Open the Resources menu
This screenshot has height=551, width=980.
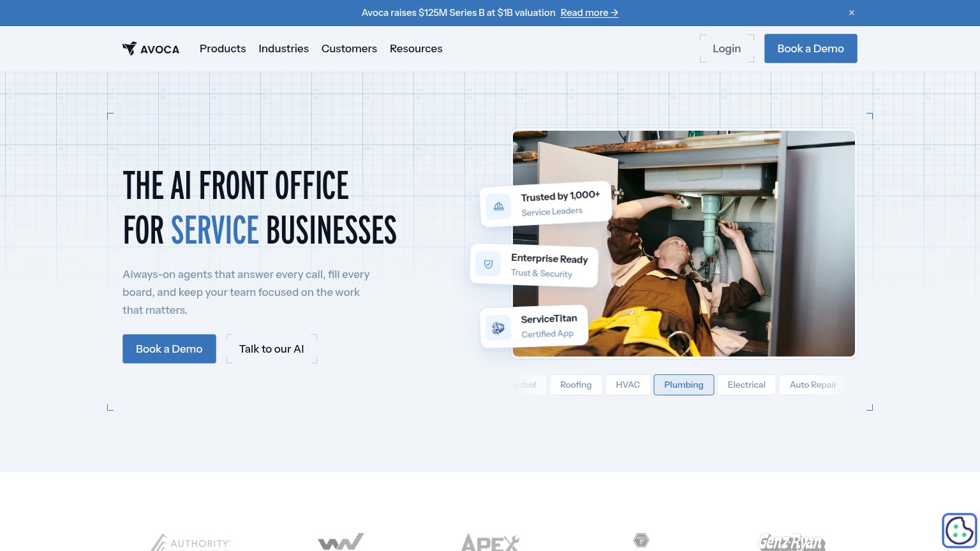pos(416,48)
